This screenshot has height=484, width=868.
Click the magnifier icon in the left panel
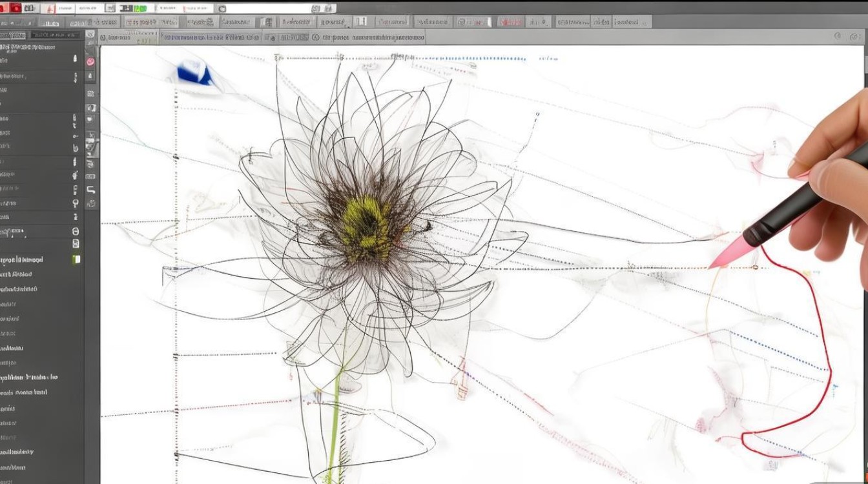[76, 203]
